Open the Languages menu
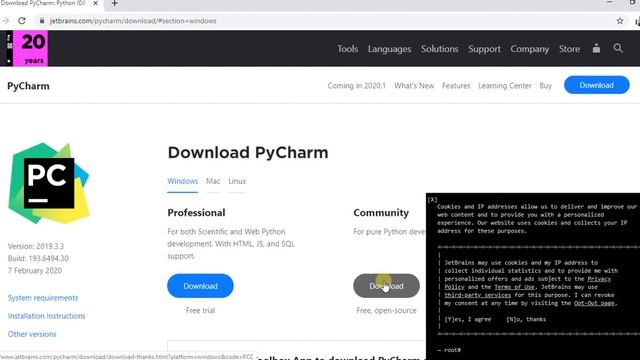The image size is (640, 360). (389, 49)
